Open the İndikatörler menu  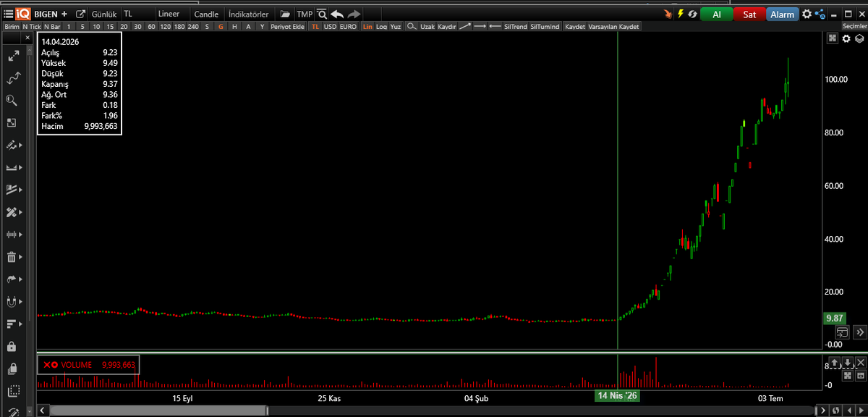(x=248, y=14)
